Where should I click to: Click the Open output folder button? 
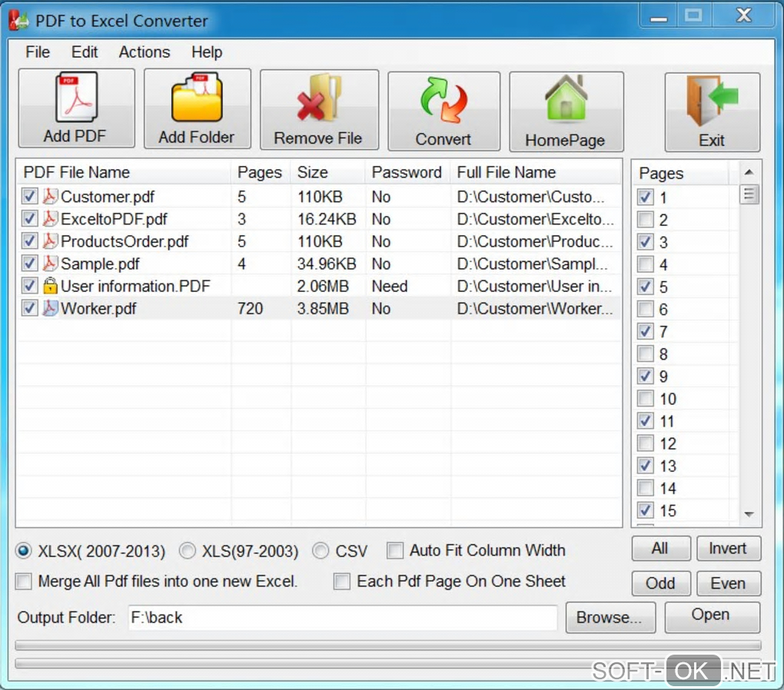coord(712,616)
